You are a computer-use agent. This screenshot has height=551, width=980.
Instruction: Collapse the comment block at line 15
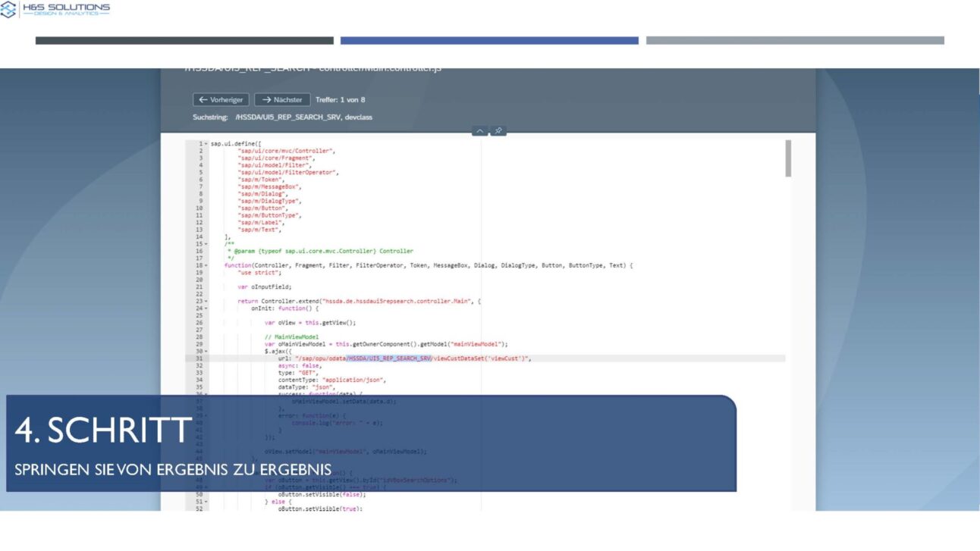(206, 244)
